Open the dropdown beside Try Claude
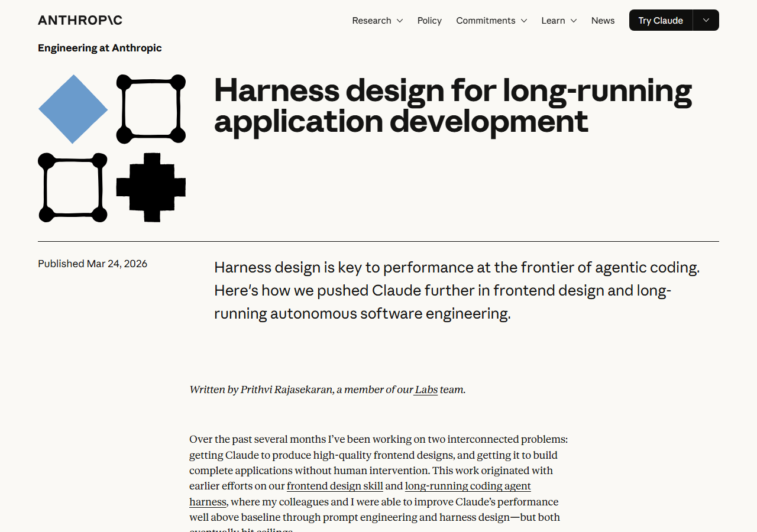 [706, 20]
